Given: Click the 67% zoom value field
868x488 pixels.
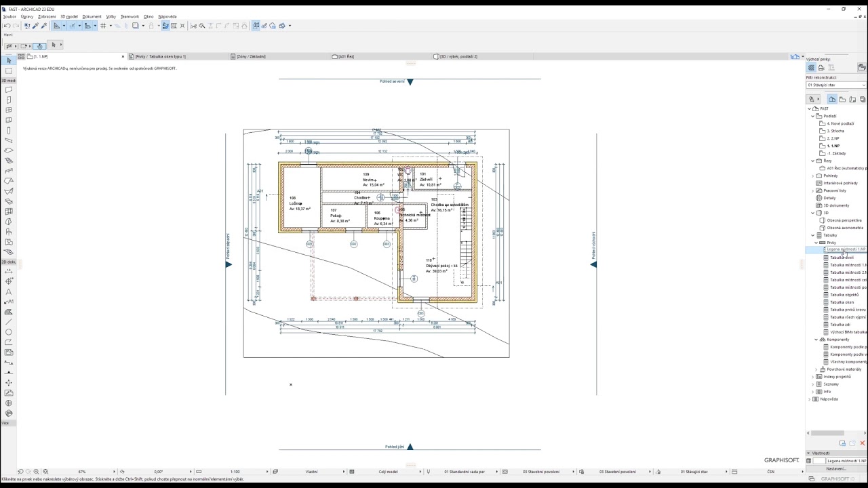Looking at the screenshot, I should pyautogui.click(x=82, y=472).
